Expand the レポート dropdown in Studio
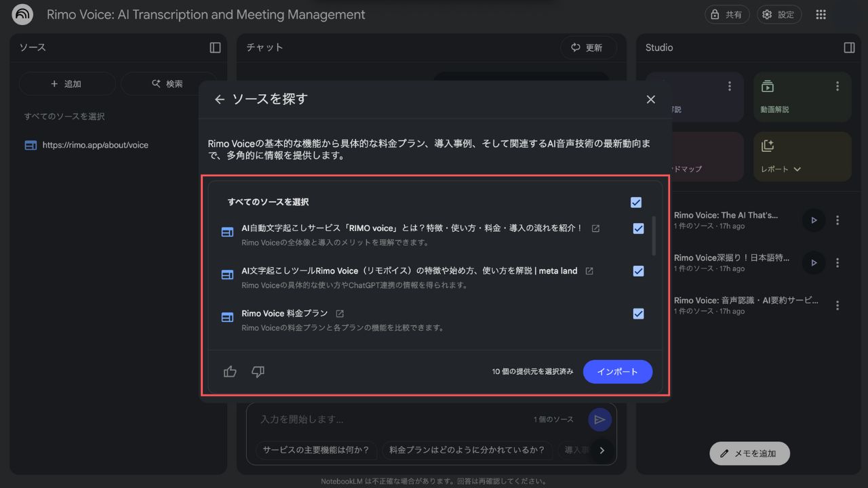The height and width of the screenshot is (488, 868). pyautogui.click(x=797, y=169)
